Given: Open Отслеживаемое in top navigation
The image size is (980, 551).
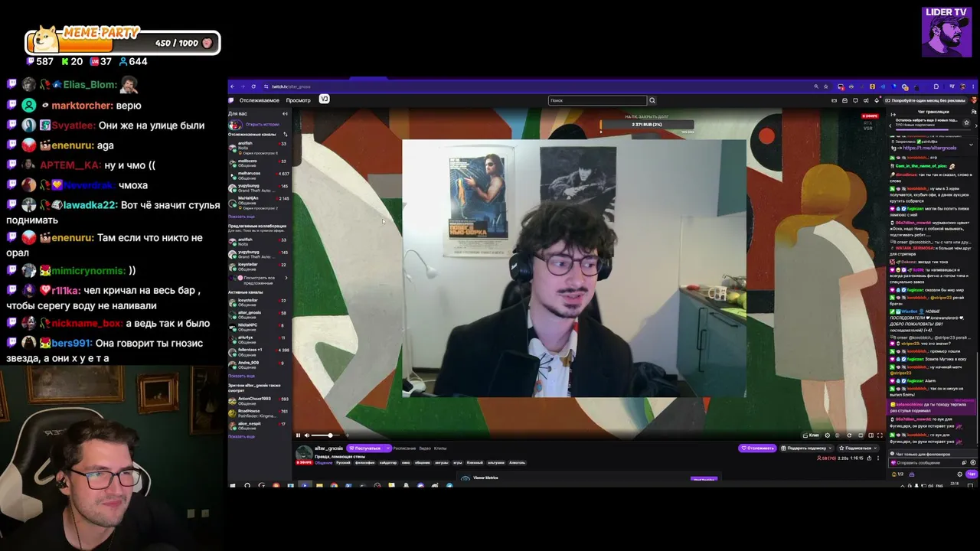Looking at the screenshot, I should 259,100.
